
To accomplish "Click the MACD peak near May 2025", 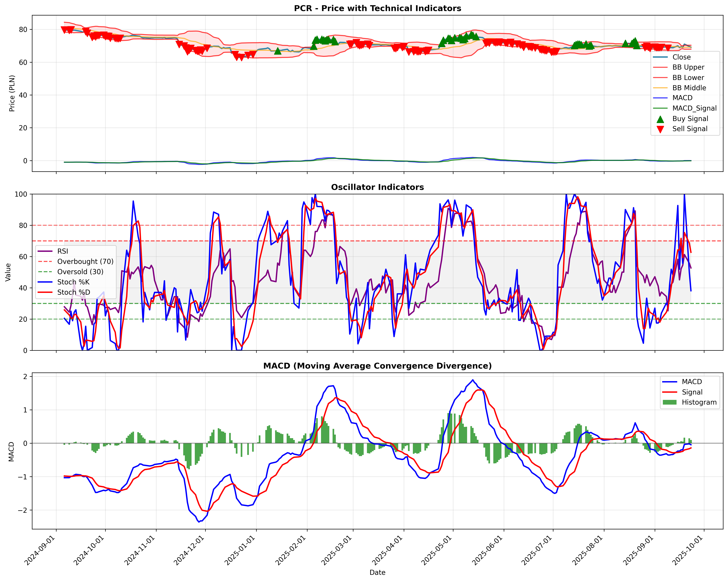I will point(473,380).
